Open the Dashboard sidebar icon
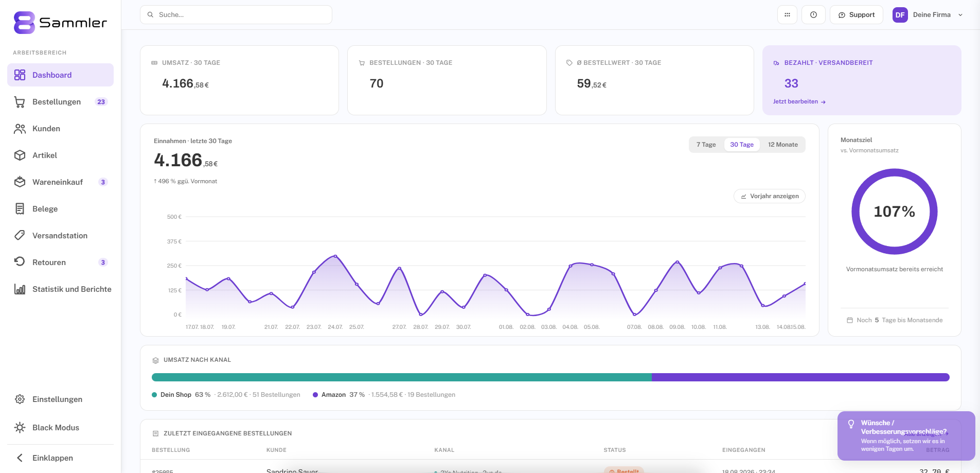The width and height of the screenshot is (980, 473). (20, 75)
